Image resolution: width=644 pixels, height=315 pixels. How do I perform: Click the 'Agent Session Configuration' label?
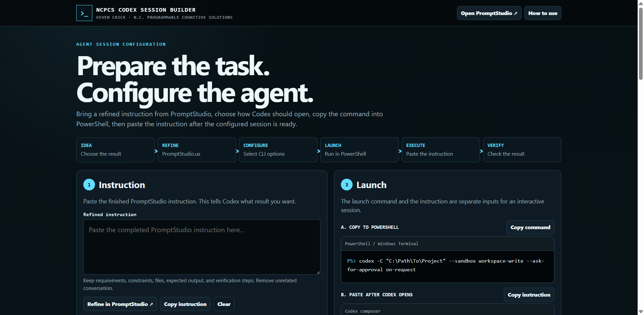(121, 44)
